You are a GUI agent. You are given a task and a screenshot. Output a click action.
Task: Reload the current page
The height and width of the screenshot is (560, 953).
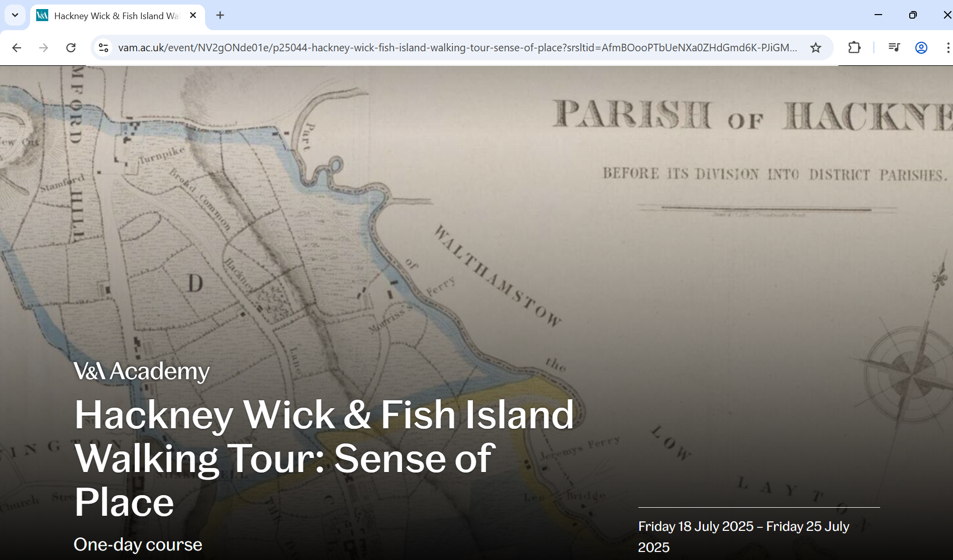click(71, 48)
